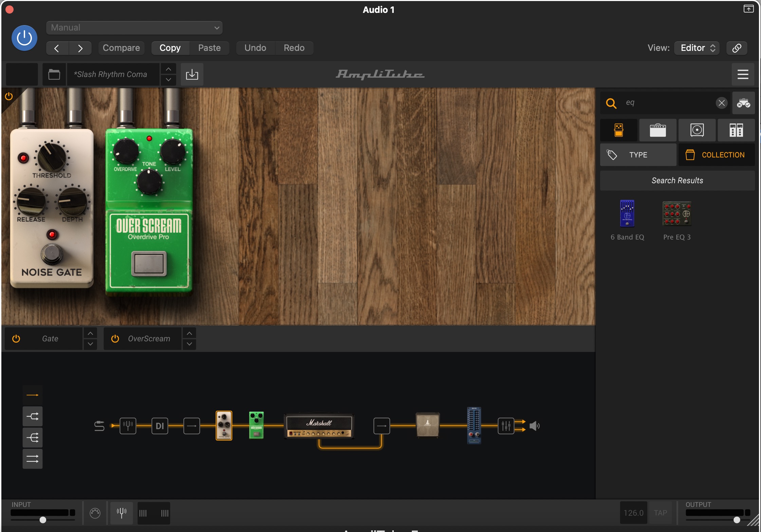The height and width of the screenshot is (532, 761).
Task: Select the OverScream pedal in chain
Action: 256,425
